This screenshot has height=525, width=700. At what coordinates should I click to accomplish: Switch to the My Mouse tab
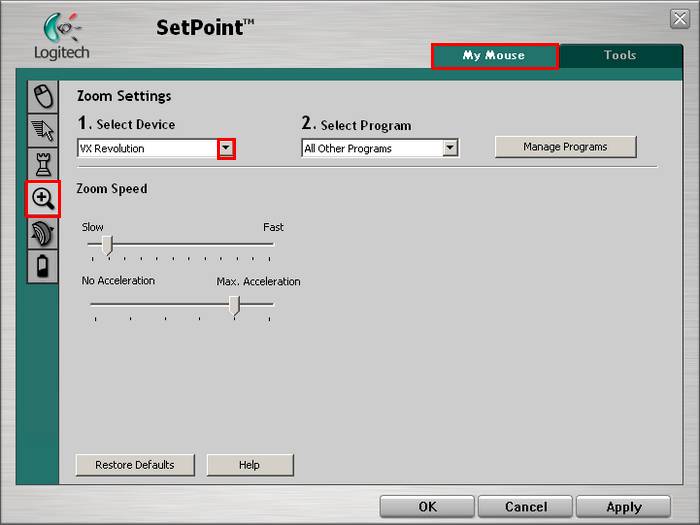coord(495,56)
